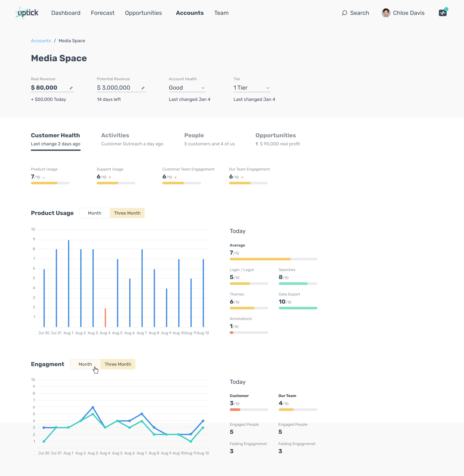
Task: Click Chloe Davis avatar photo
Action: 386,13
